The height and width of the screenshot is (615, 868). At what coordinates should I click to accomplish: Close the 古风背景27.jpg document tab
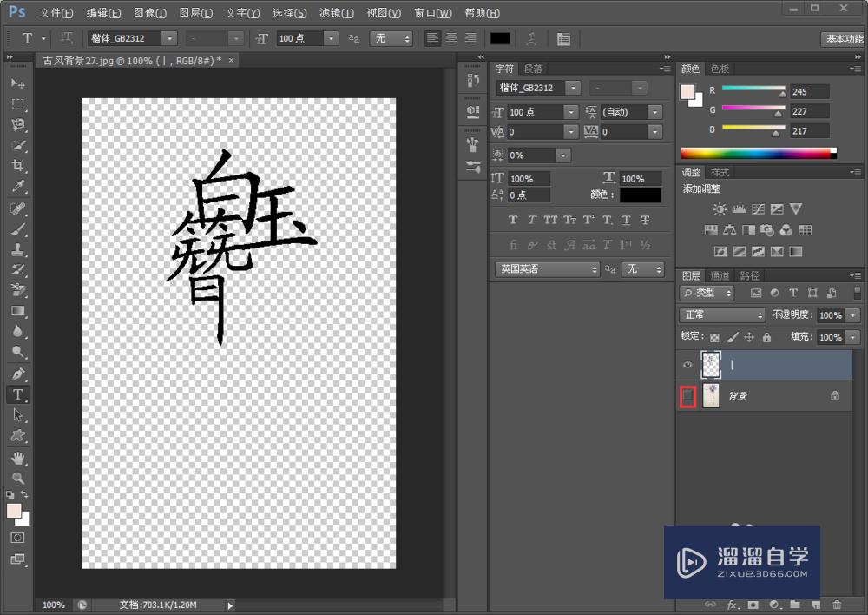click(232, 60)
